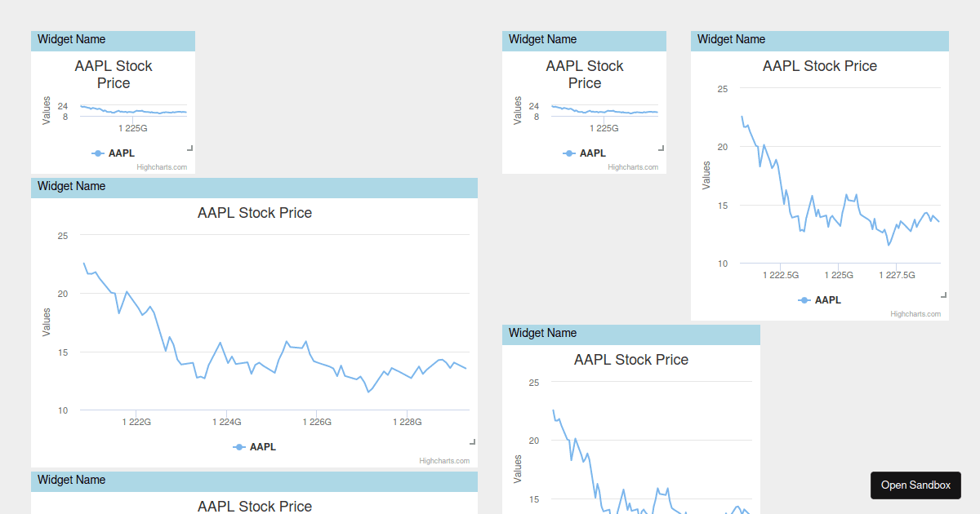The width and height of the screenshot is (980, 514).
Task: Click resize handle of large left chart widget
Action: 473,442
